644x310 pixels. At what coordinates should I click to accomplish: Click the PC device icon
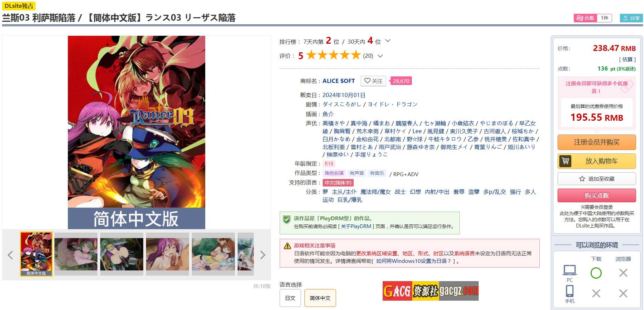click(570, 270)
